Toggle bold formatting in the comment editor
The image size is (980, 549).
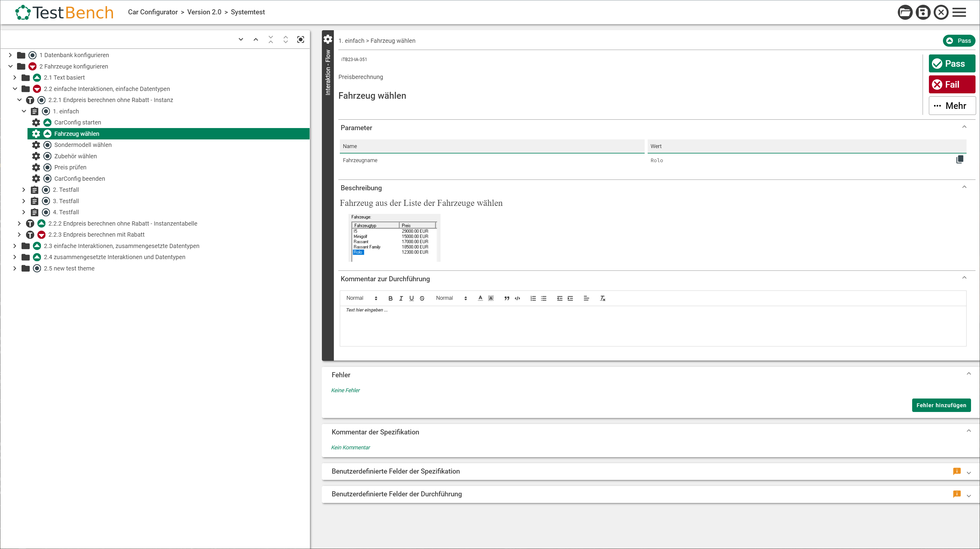pyautogui.click(x=390, y=298)
